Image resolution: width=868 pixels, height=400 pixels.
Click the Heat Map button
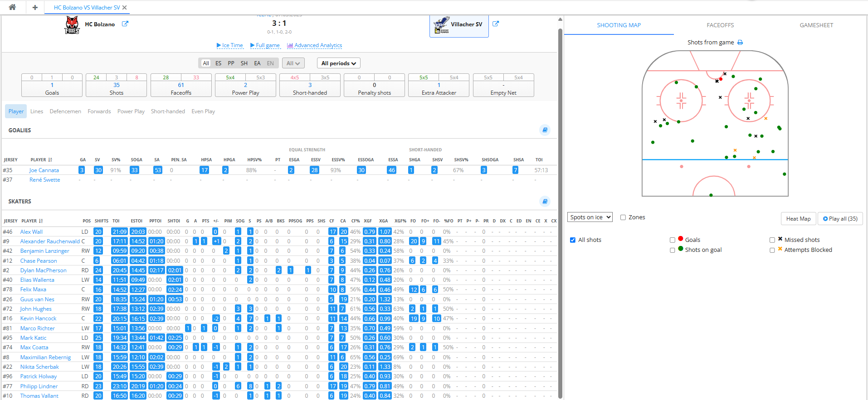pos(798,219)
